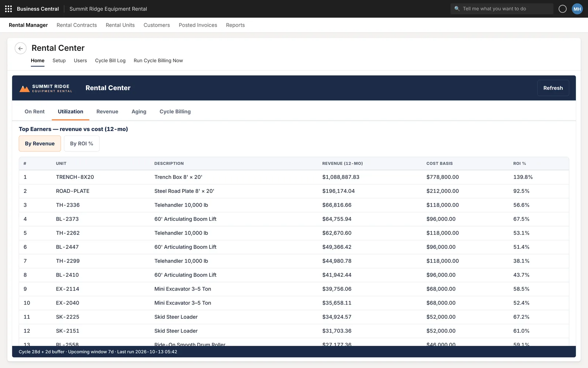Toggle sorting By ROI %

[82, 144]
